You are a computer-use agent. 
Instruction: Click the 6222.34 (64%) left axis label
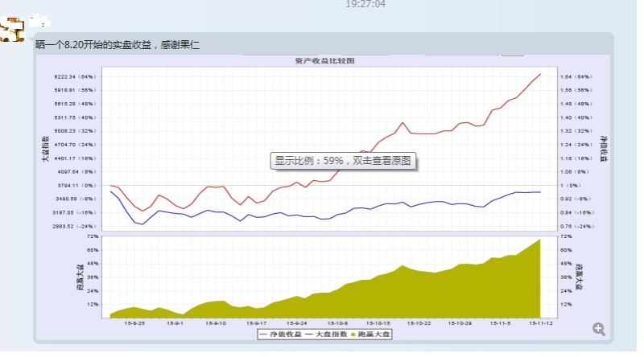tap(75, 76)
